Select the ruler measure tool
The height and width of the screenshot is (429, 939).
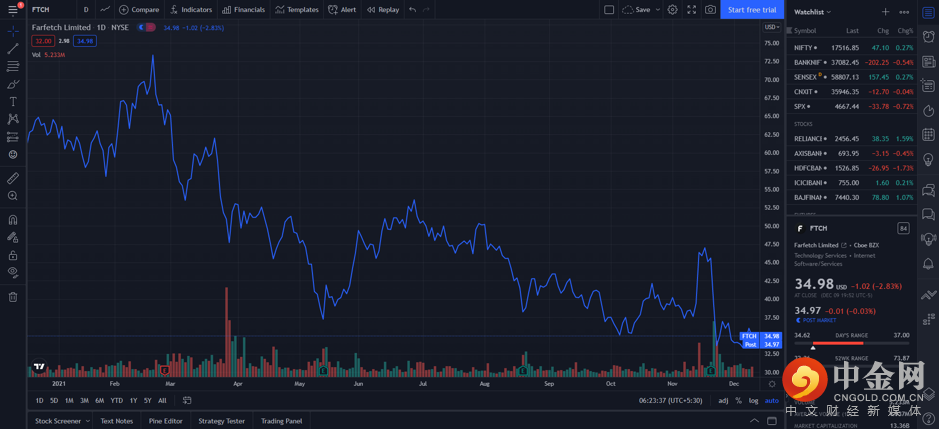(13, 178)
